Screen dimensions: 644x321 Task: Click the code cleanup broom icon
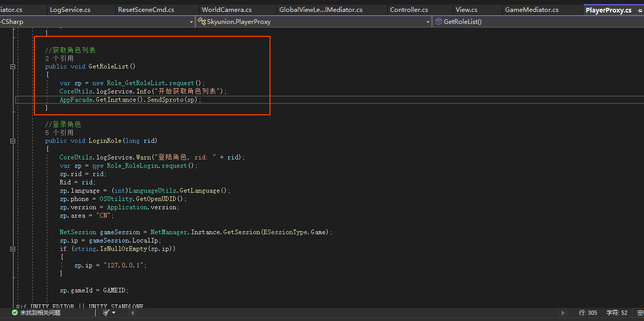click(106, 313)
